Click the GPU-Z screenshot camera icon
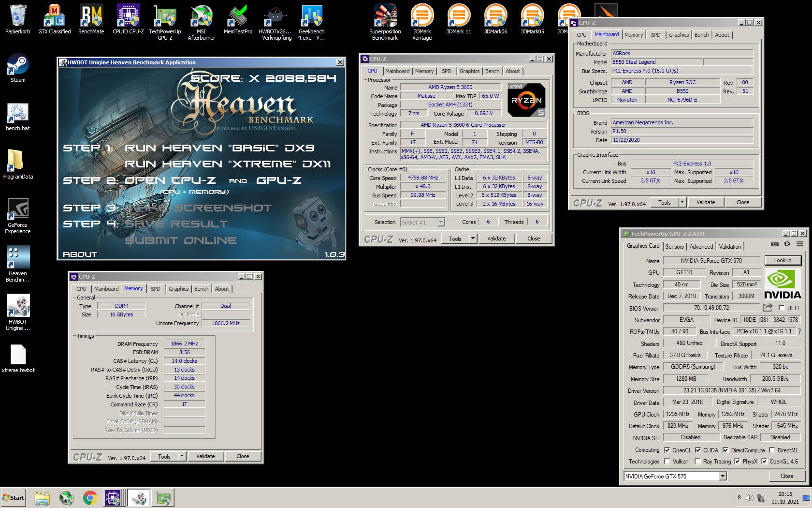Screen dimensions: 812x508 click(x=775, y=244)
